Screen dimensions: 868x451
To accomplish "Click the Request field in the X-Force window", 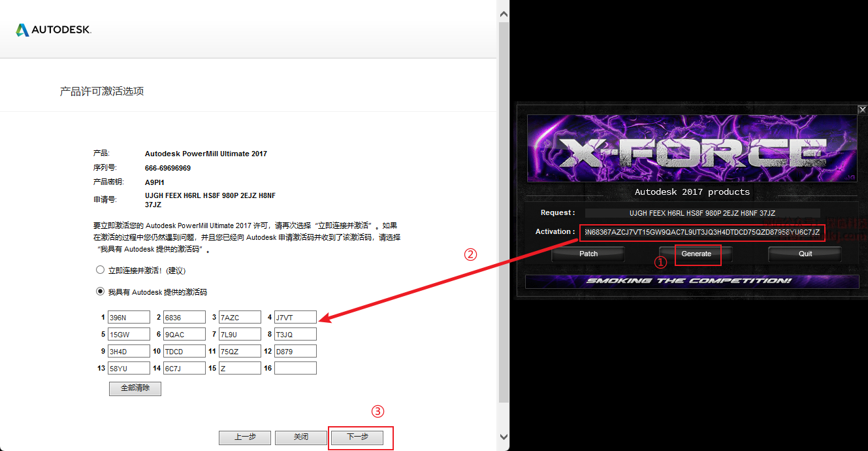I will (702, 213).
